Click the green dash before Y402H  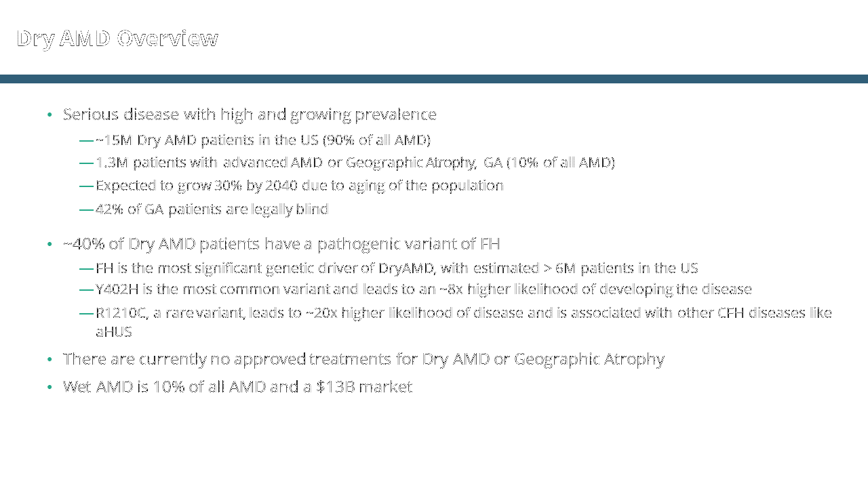click(x=86, y=290)
